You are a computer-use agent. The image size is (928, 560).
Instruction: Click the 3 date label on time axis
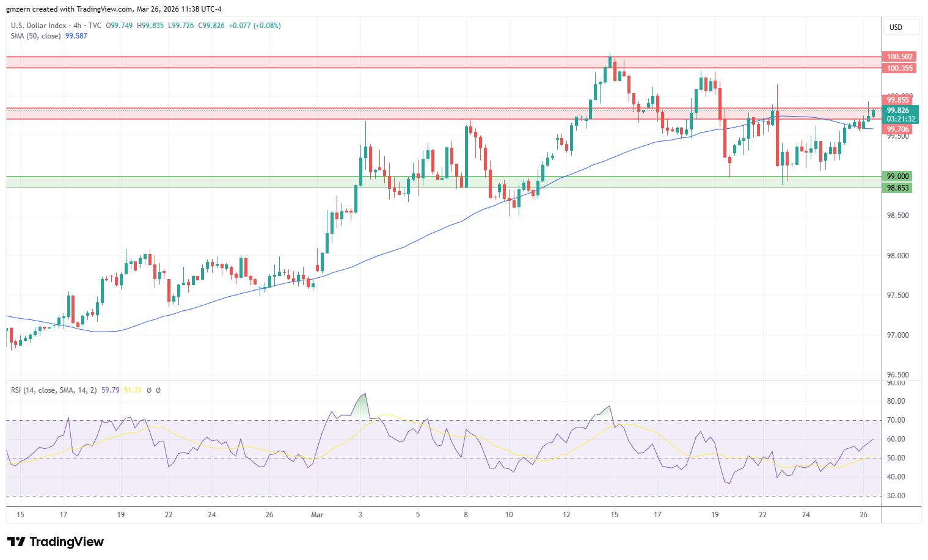pos(360,515)
